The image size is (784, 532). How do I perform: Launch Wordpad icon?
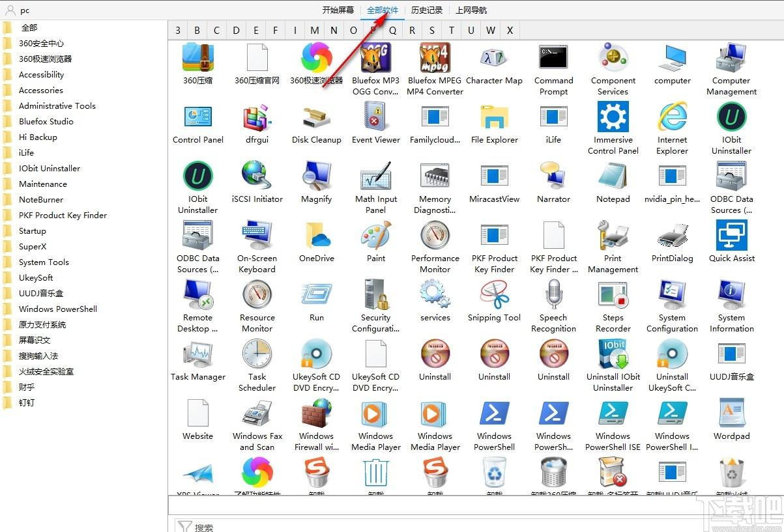point(731,413)
